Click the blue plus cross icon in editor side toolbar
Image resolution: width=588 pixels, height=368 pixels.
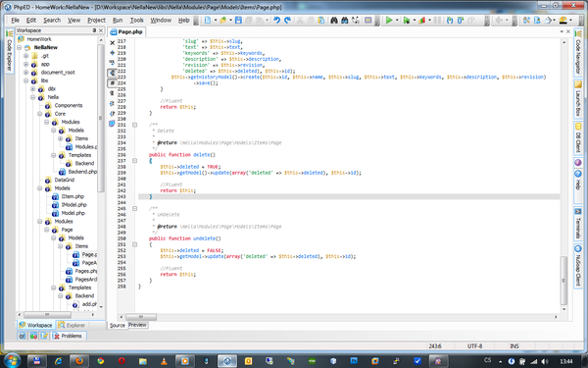(112, 53)
